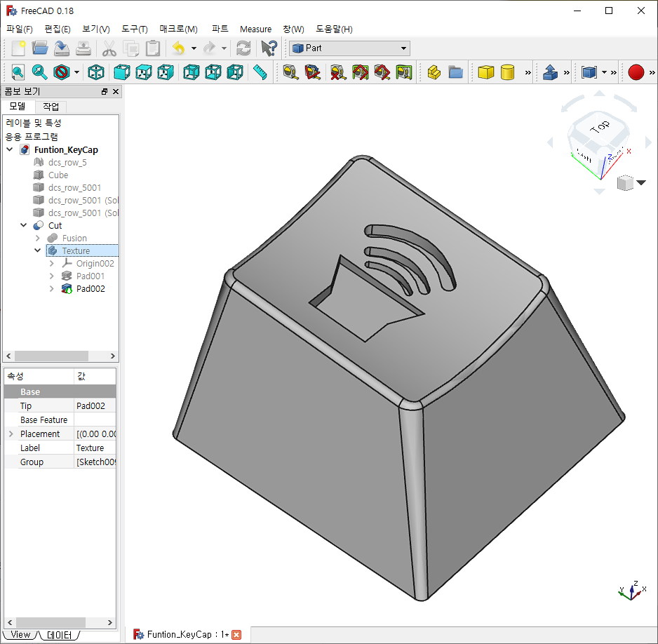Click the Copy icon
This screenshot has height=644, width=658.
coord(131,48)
